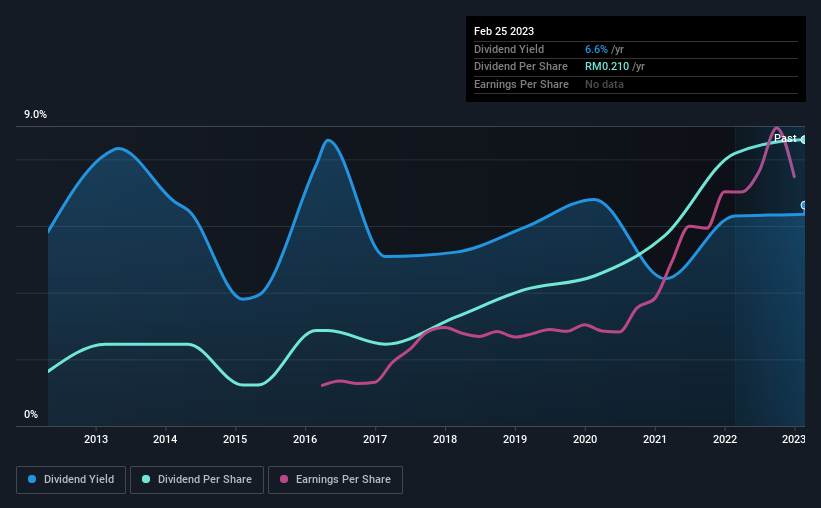Toggle the Earnings Per Share legend button
Viewport: 821px width, 508px height.
click(335, 480)
